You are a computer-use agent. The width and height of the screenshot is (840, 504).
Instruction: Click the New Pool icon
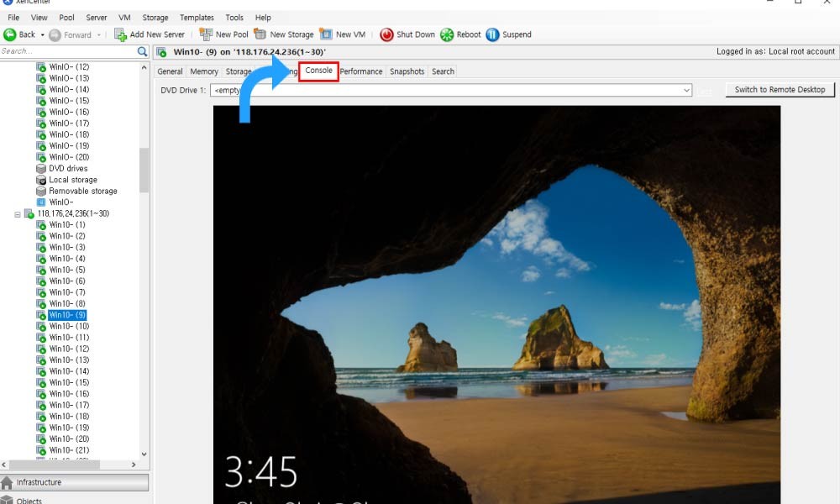[206, 34]
